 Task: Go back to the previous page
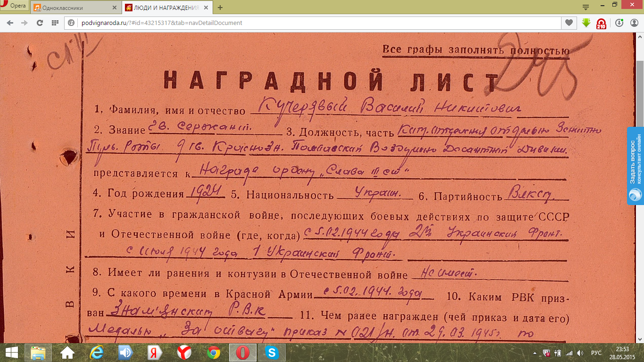coord(10,23)
